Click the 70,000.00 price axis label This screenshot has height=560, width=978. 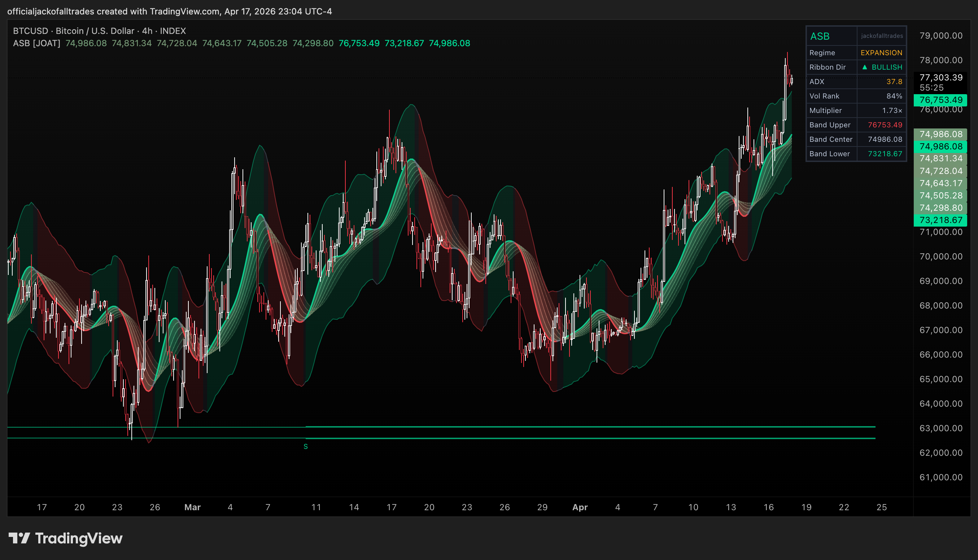tap(941, 257)
